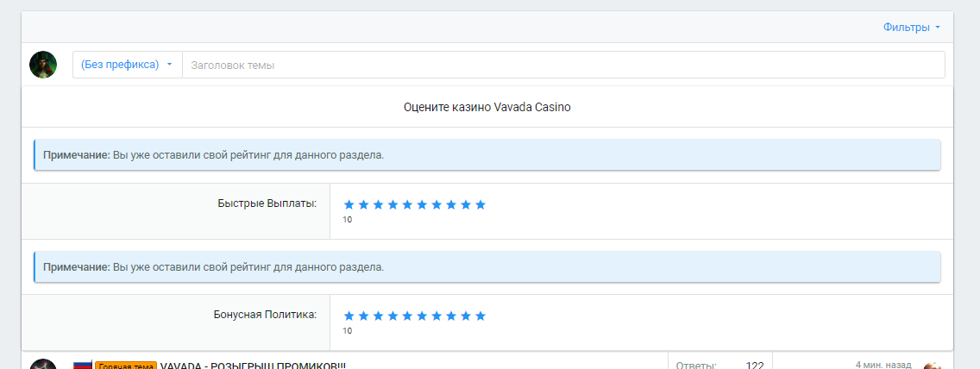The image size is (980, 369).
Task: Rate Бонусная Политика with the first star
Action: [x=349, y=316]
